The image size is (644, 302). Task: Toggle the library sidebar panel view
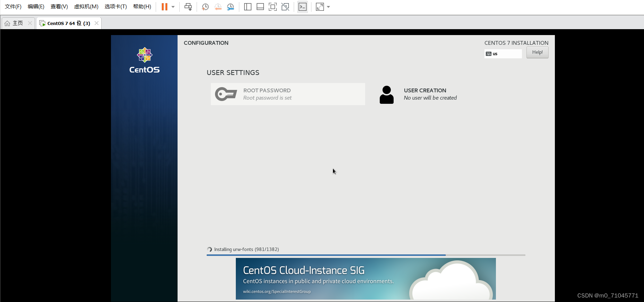pyautogui.click(x=248, y=7)
